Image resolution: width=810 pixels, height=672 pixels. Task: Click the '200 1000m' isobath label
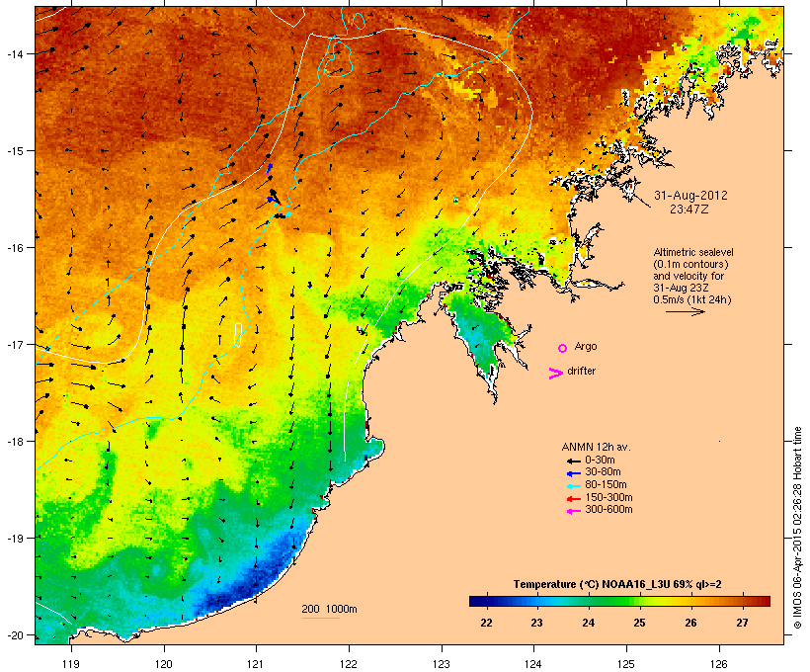point(329,609)
